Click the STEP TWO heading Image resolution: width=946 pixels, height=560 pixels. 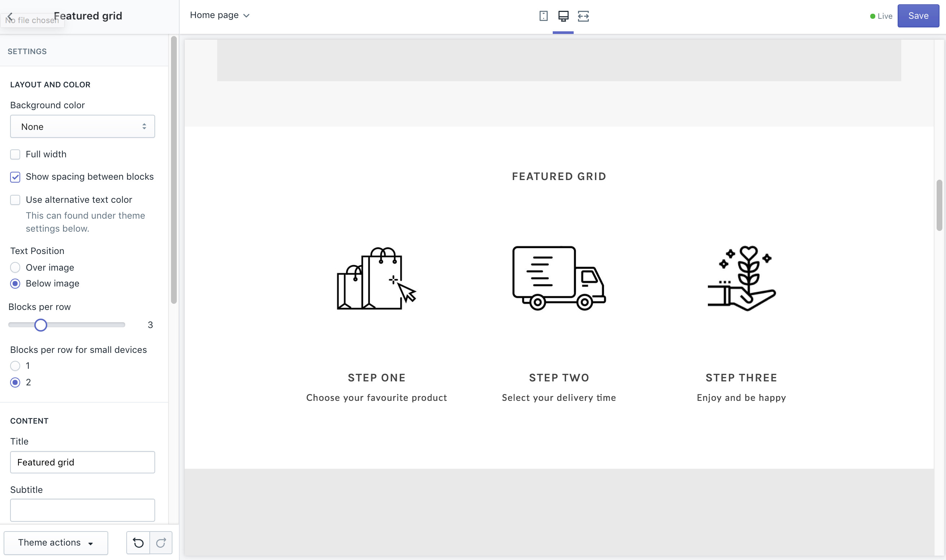(559, 378)
